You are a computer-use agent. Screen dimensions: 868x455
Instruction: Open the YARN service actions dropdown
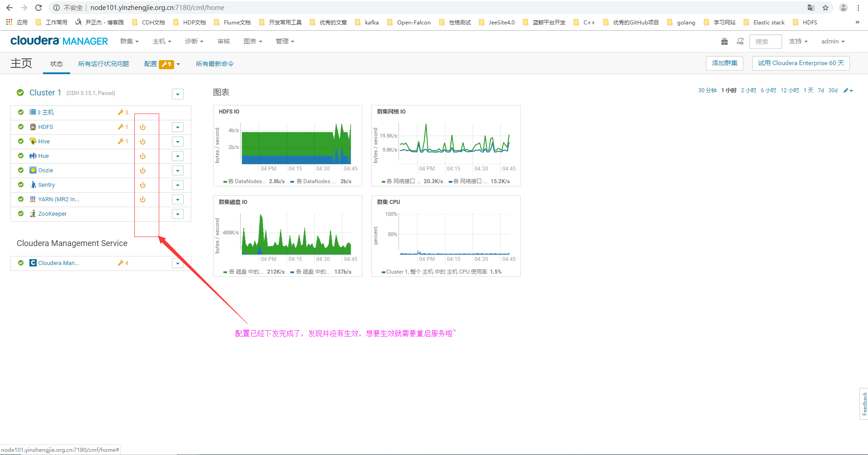click(x=178, y=199)
